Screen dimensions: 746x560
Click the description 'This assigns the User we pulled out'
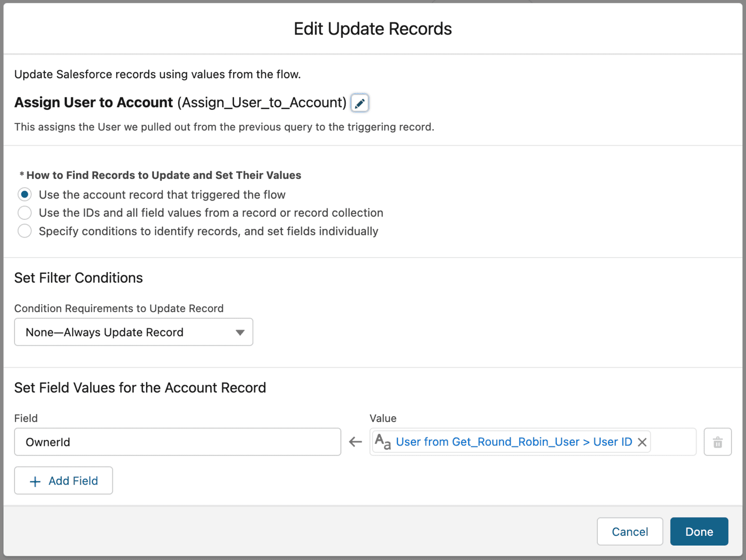tap(224, 127)
